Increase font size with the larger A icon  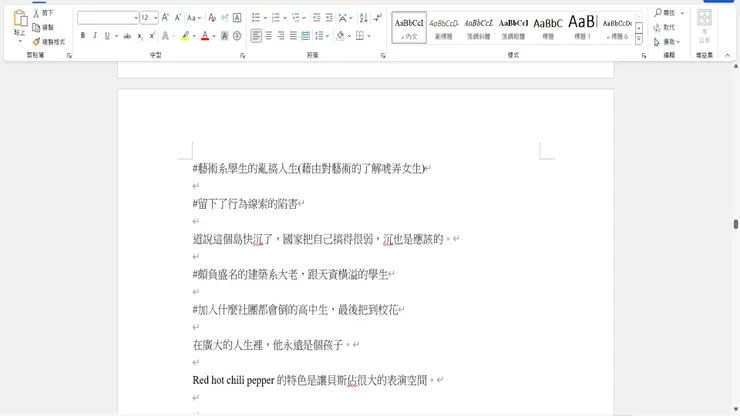click(165, 17)
